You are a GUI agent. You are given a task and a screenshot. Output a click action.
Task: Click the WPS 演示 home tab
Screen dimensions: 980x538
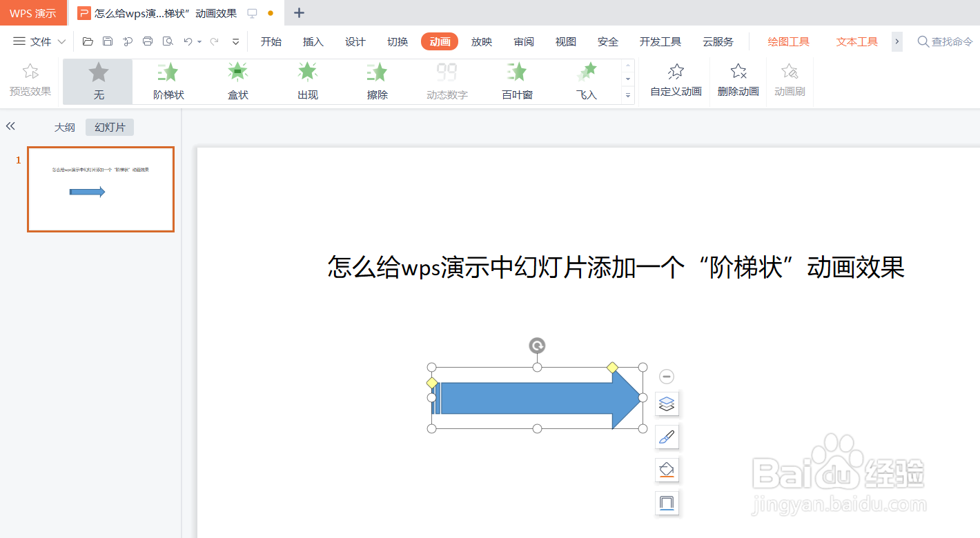click(x=33, y=13)
